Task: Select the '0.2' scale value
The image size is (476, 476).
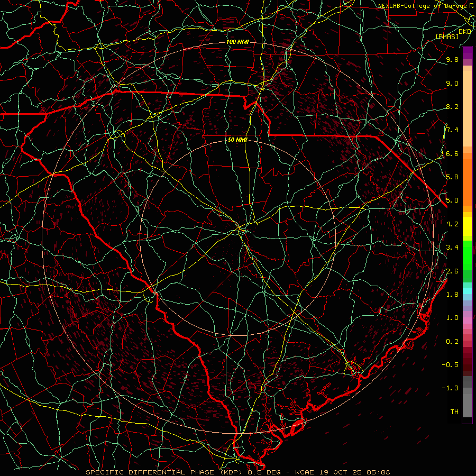Action: [452, 341]
